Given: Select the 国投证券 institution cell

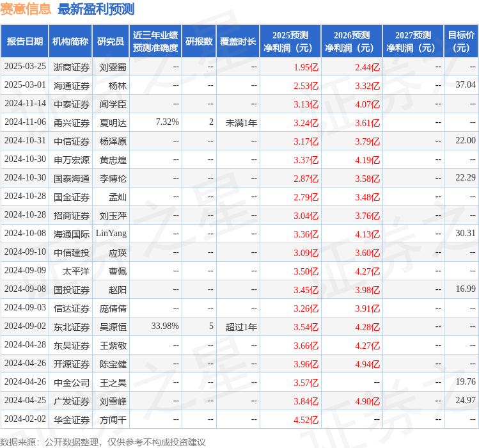Looking at the screenshot, I should click(x=72, y=290).
